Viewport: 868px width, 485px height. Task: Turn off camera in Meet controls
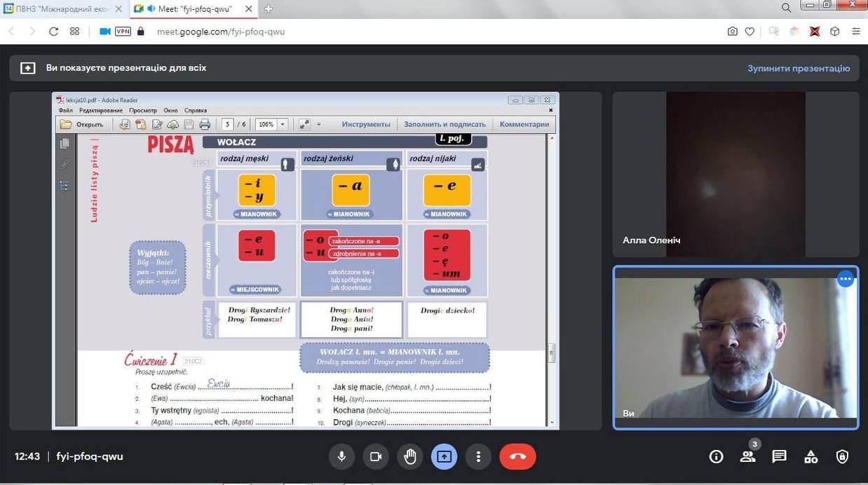click(x=376, y=456)
